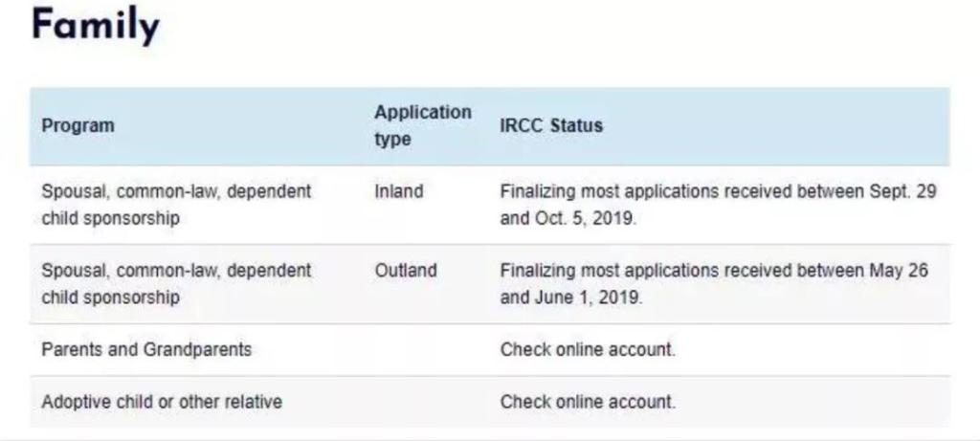The height and width of the screenshot is (441, 980).
Task: Select Adoptive child or other relative cell
Action: click(x=162, y=402)
